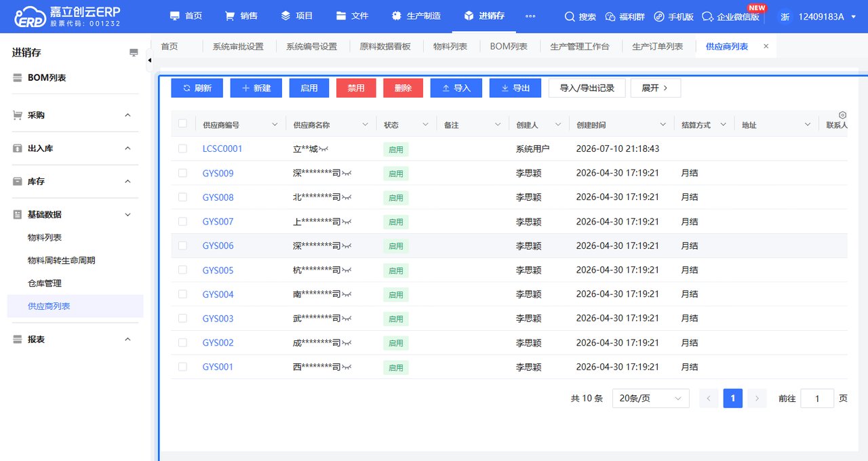The height and width of the screenshot is (461, 868).
Task: Reveal masked supplier name for GYS008
Action: [x=347, y=197]
